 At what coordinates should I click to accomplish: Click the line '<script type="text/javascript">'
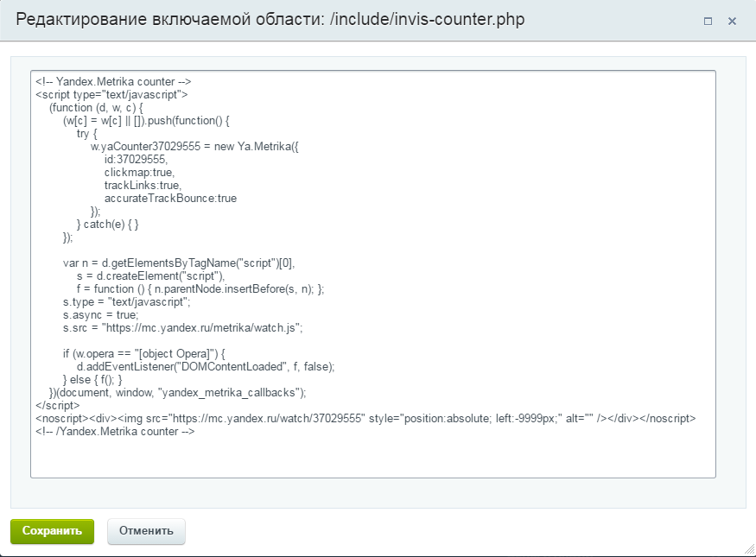coord(111,94)
